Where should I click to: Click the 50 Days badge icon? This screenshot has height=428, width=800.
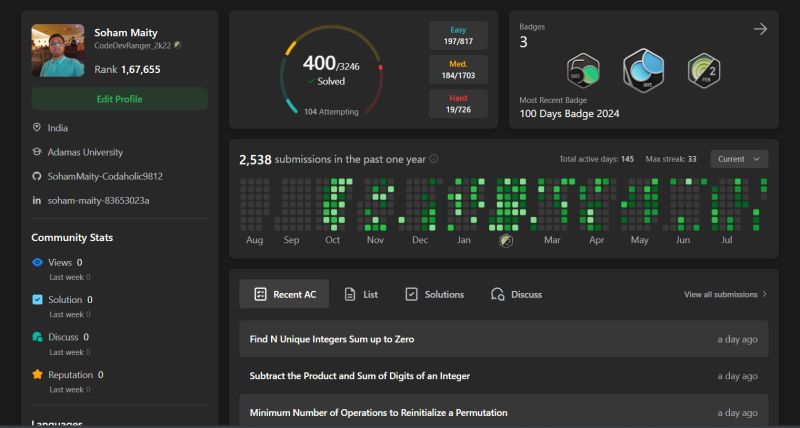(x=583, y=70)
